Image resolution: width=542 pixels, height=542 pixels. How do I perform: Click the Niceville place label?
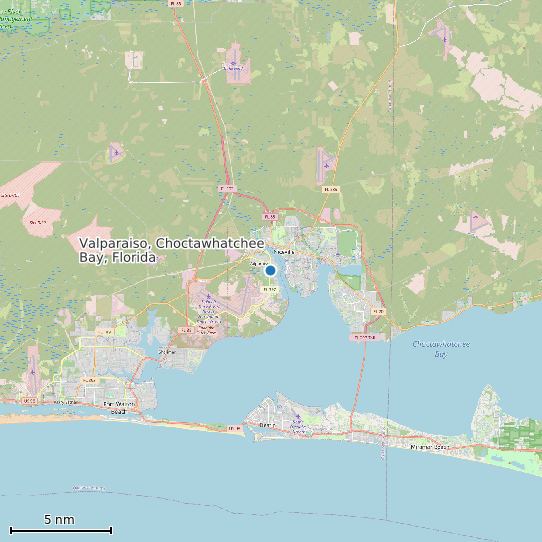coord(284,252)
